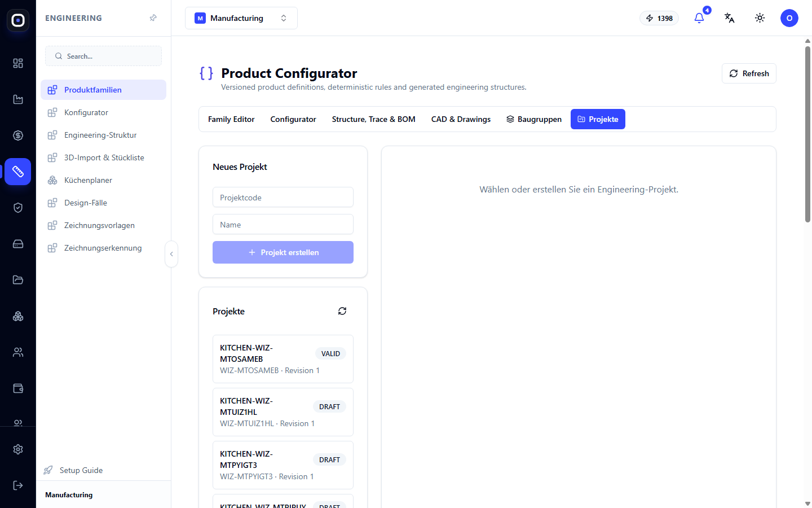812x508 pixels.
Task: Open the cubes modules icon in rail
Action: (18, 316)
